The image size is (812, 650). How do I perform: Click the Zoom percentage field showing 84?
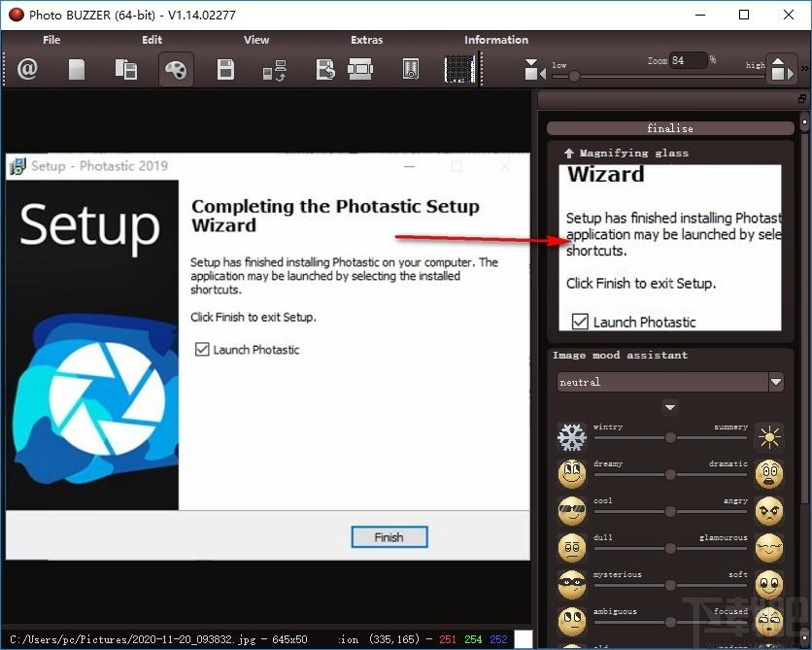coord(689,60)
